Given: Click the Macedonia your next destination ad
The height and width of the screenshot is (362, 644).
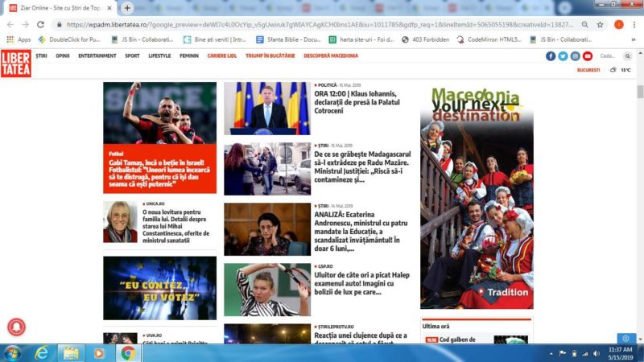Looking at the screenshot, I should pyautogui.click(x=477, y=195).
